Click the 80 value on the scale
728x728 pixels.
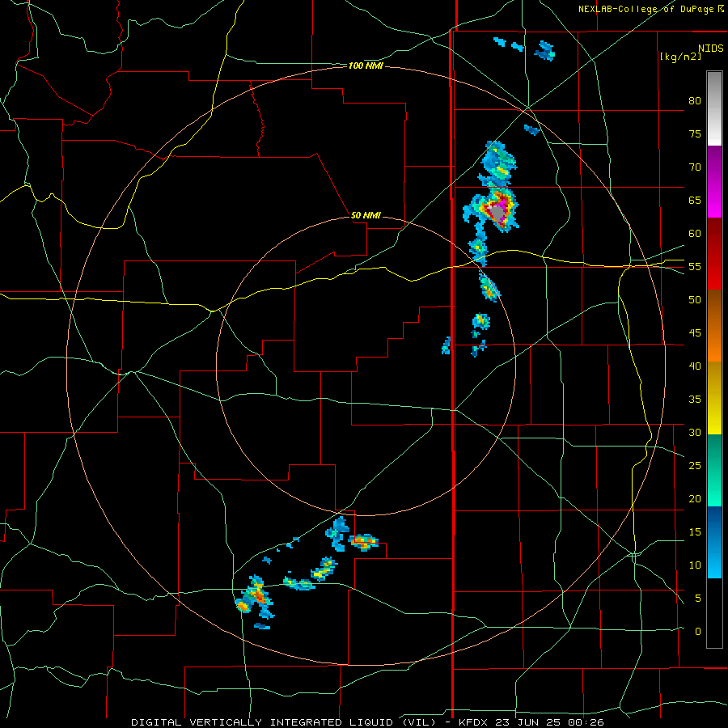695,101
